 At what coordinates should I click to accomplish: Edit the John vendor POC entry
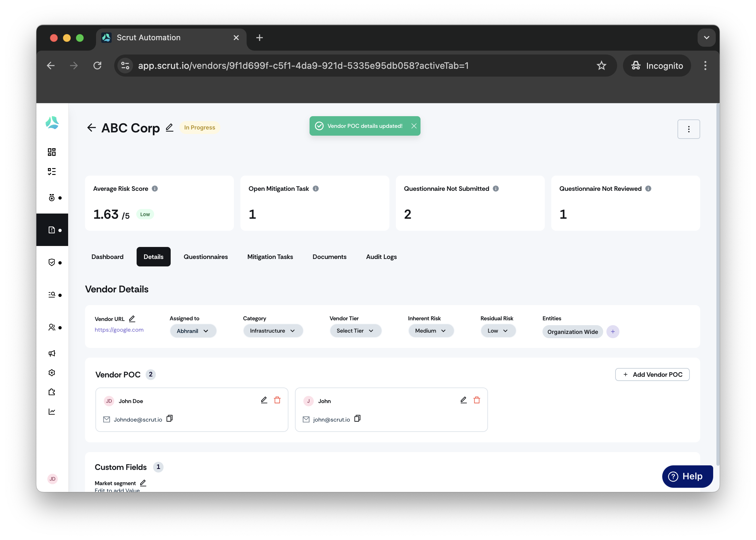463,400
